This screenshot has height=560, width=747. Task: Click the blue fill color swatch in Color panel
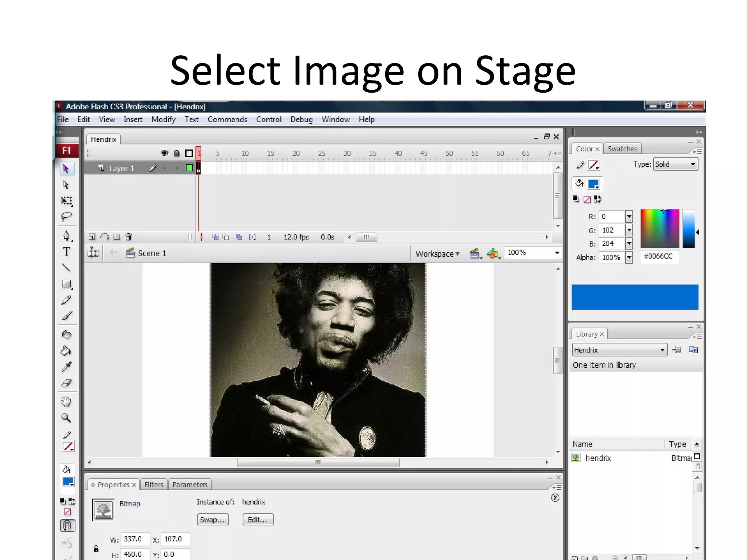click(593, 184)
